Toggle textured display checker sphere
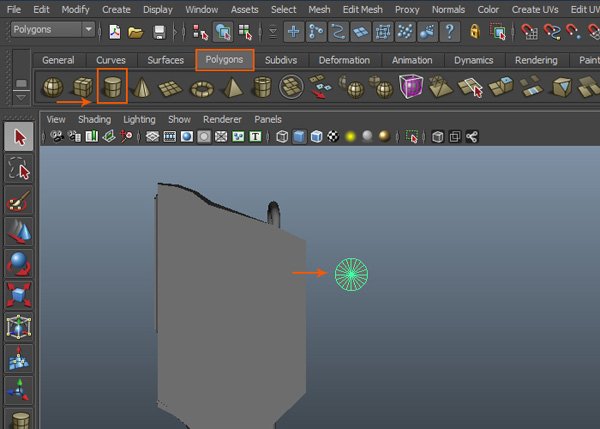The height and width of the screenshot is (429, 600). 333,137
